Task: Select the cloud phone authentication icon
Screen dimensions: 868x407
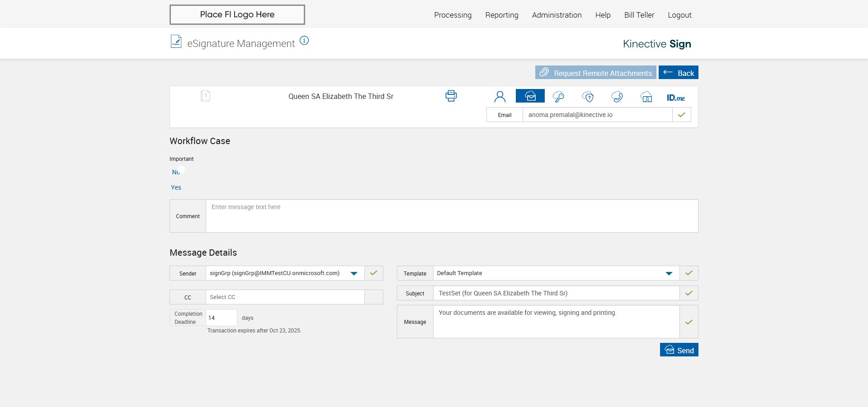Action: [617, 97]
